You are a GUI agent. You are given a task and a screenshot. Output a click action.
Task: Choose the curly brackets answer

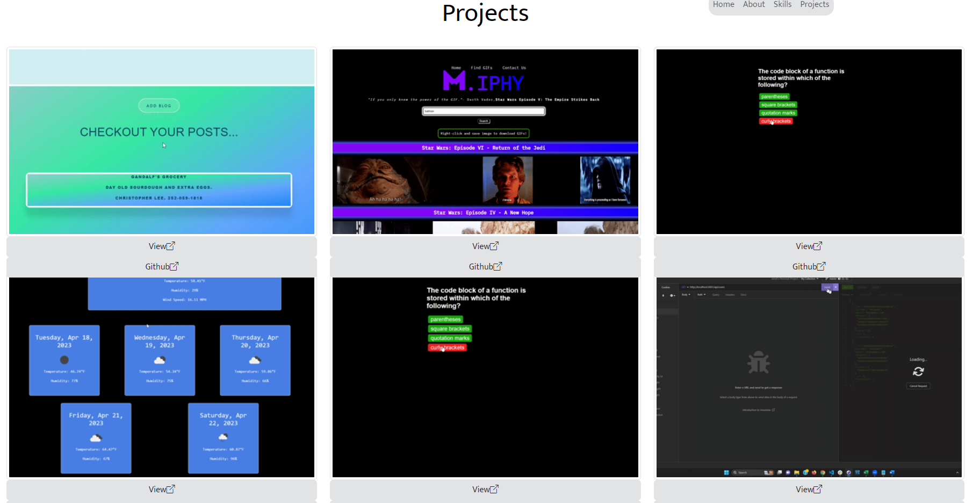447,347
